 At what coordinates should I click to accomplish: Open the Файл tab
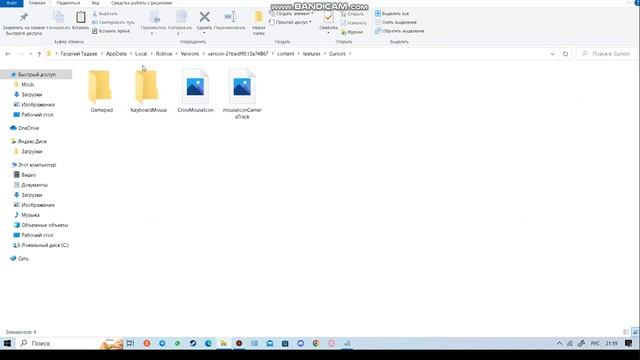(11, 3)
